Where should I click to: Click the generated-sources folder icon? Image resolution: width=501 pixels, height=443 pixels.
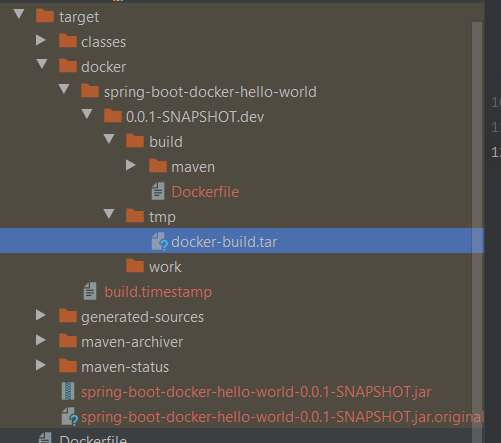(68, 316)
